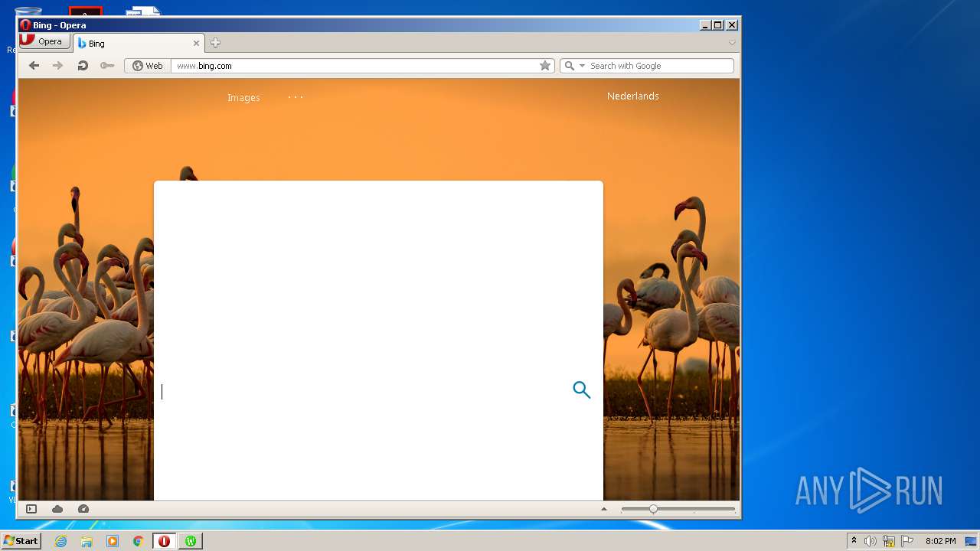
Task: Show hidden tray icons arrow
Action: (x=854, y=541)
